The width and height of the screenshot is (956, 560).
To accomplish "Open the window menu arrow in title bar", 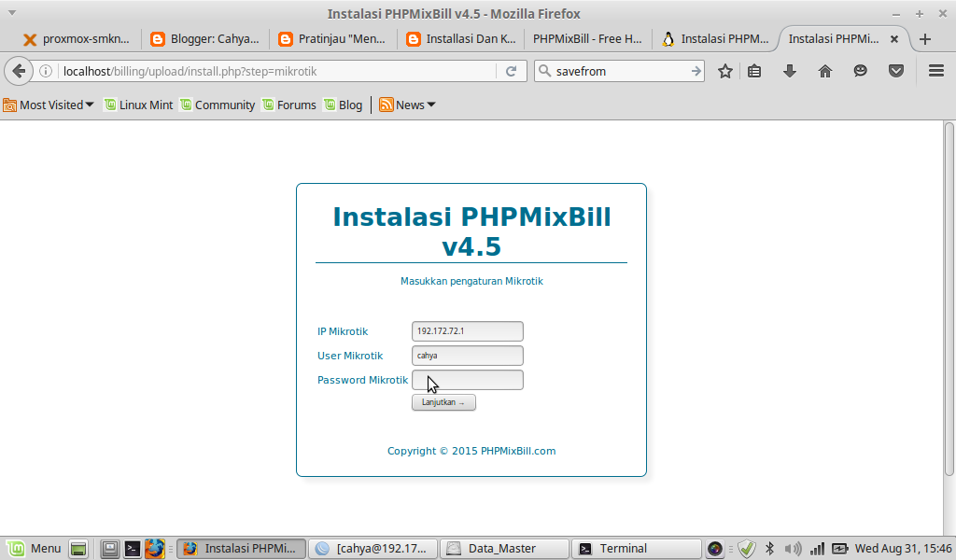I will [11, 13].
